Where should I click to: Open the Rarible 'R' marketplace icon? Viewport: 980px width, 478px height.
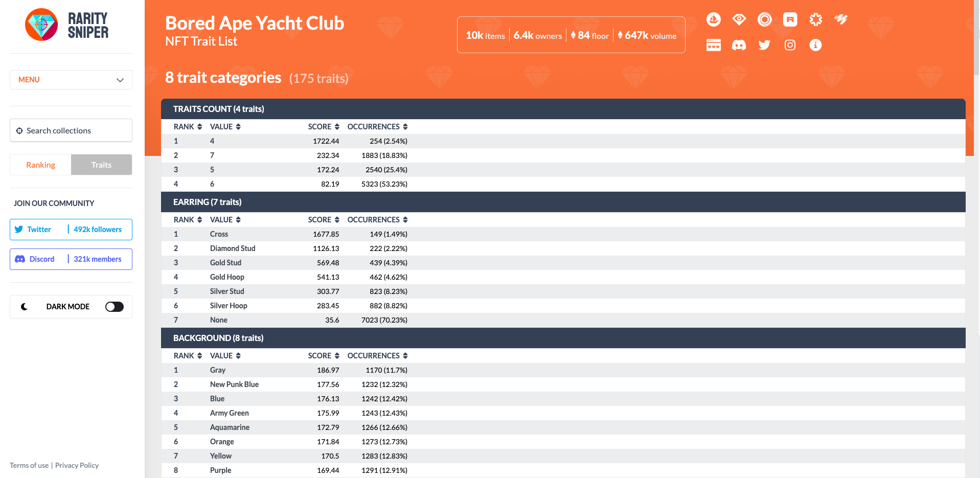(x=790, y=19)
